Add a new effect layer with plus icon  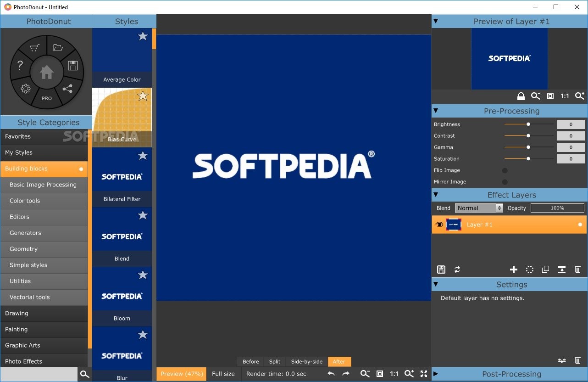pos(514,270)
